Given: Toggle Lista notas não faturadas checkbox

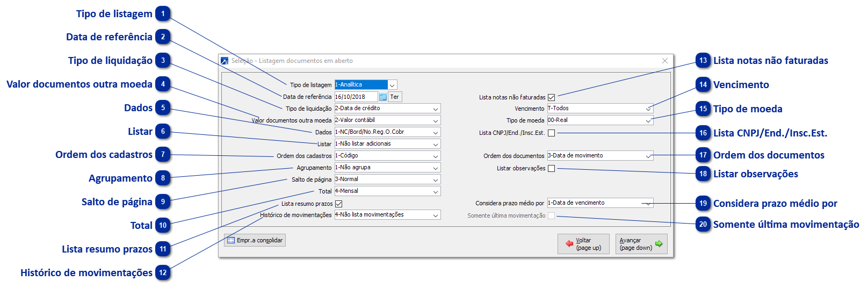Looking at the screenshot, I should tap(551, 97).
